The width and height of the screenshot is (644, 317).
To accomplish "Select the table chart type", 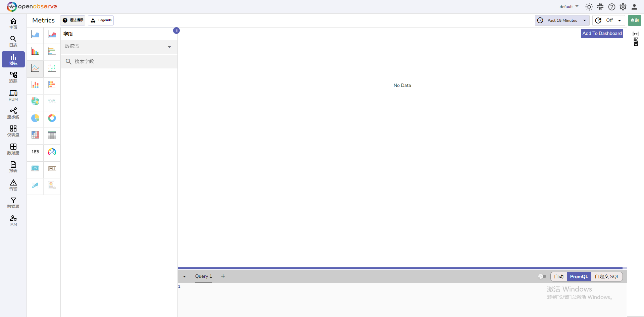I will point(52,135).
